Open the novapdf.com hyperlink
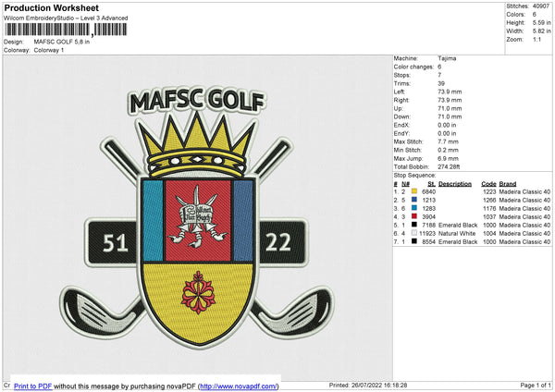Image resolution: width=555 pixels, height=392 pixels. (239, 386)
